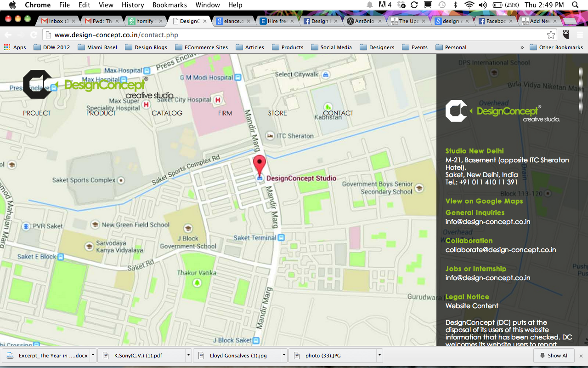
Task: Open the History menu
Action: (x=133, y=5)
